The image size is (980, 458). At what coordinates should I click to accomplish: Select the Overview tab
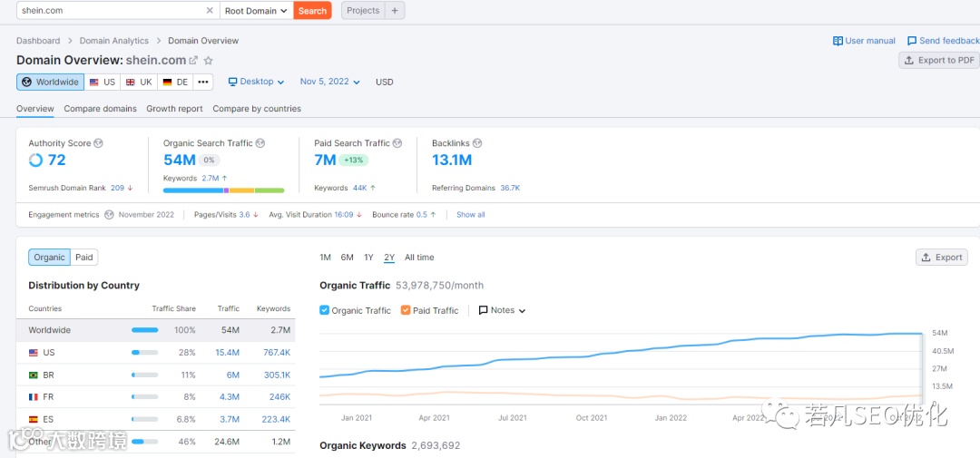pyautogui.click(x=35, y=109)
